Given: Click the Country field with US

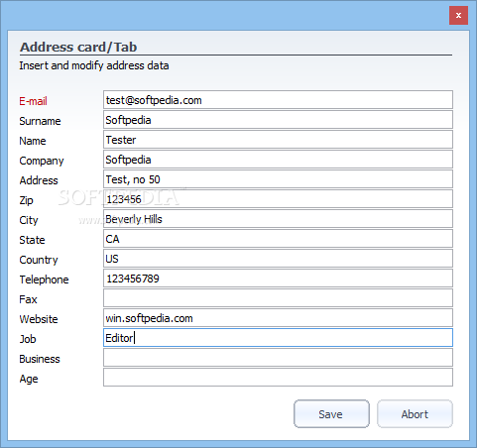Looking at the screenshot, I should point(278,259).
